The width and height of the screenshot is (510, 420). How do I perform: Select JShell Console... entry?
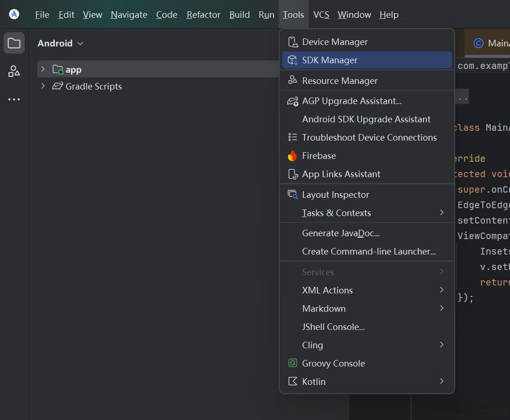pos(366,327)
